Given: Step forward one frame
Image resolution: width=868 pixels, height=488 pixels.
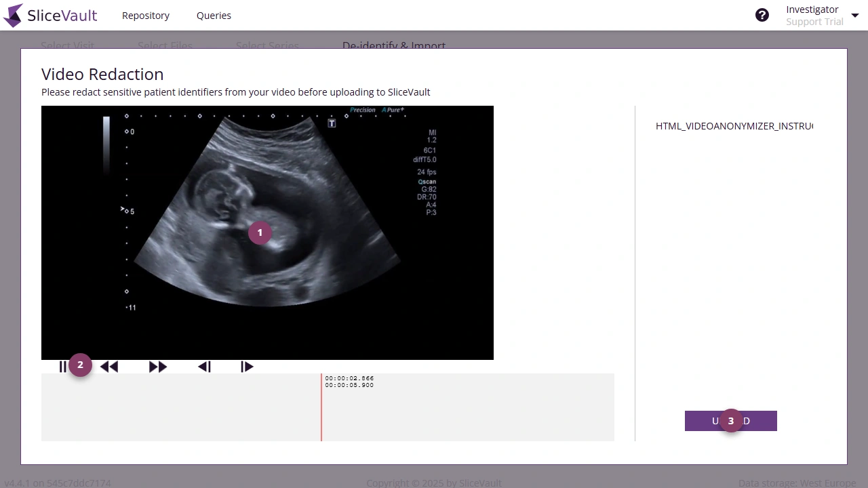Looking at the screenshot, I should coord(248,367).
